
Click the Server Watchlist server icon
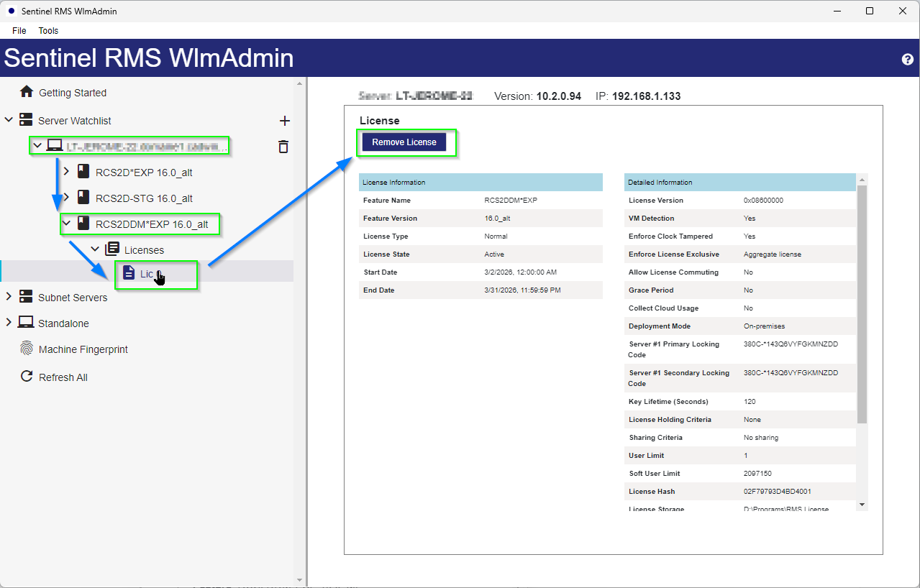coord(26,120)
